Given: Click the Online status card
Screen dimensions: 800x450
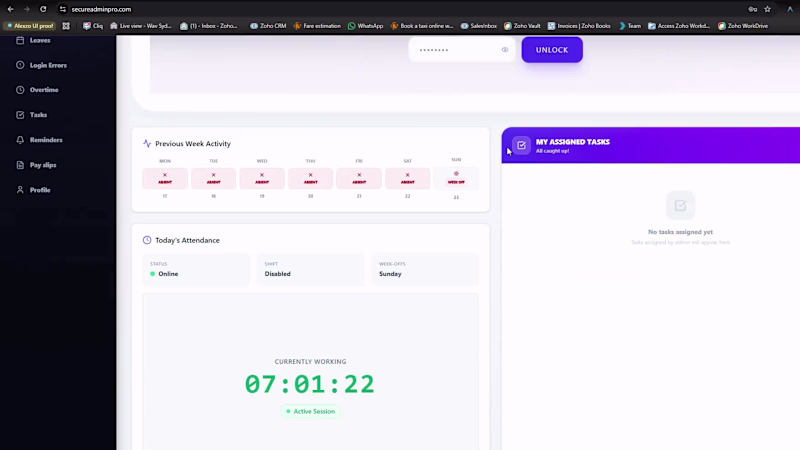Looking at the screenshot, I should [x=196, y=269].
